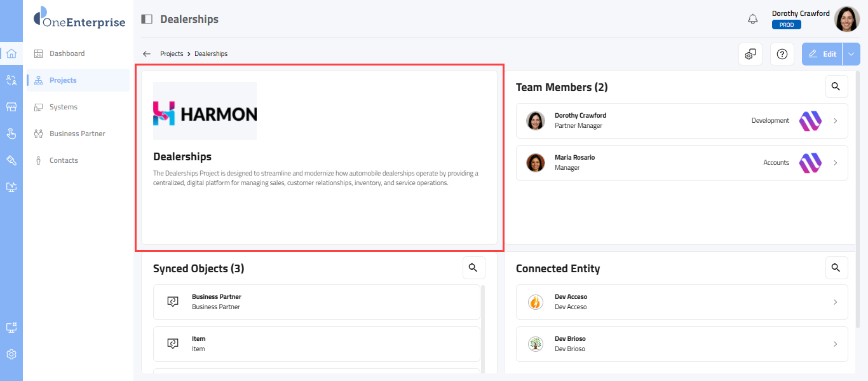Image resolution: width=868 pixels, height=381 pixels.
Task: Navigate to Systems in sidebar
Action: 64,107
